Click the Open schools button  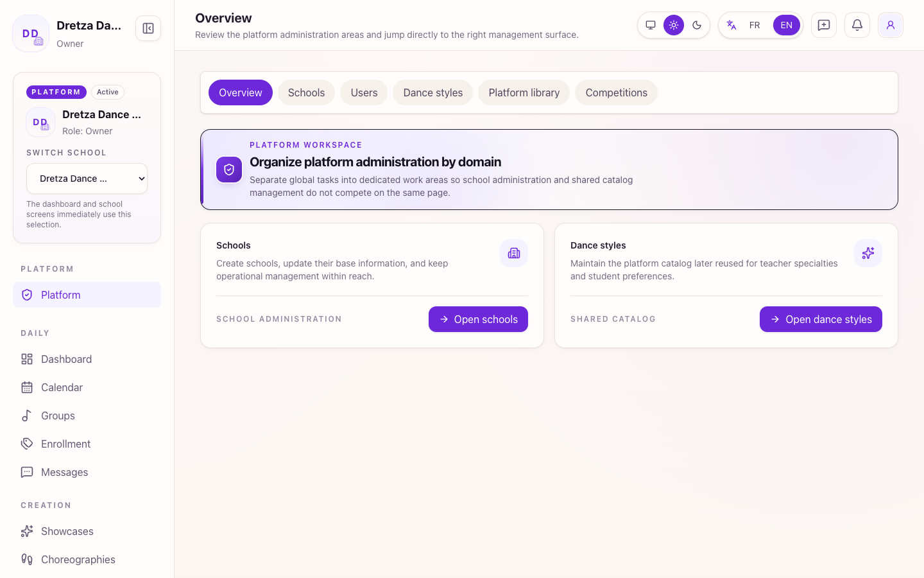click(x=478, y=319)
